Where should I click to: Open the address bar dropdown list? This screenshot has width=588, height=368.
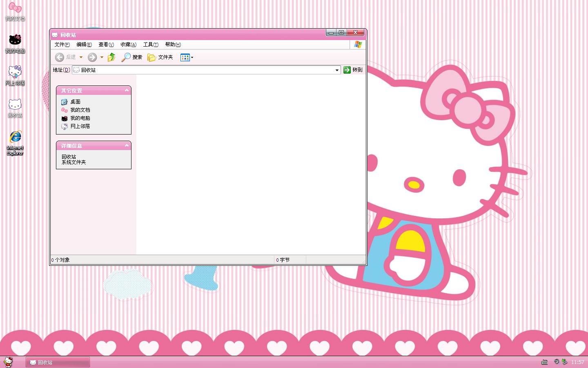(x=337, y=70)
